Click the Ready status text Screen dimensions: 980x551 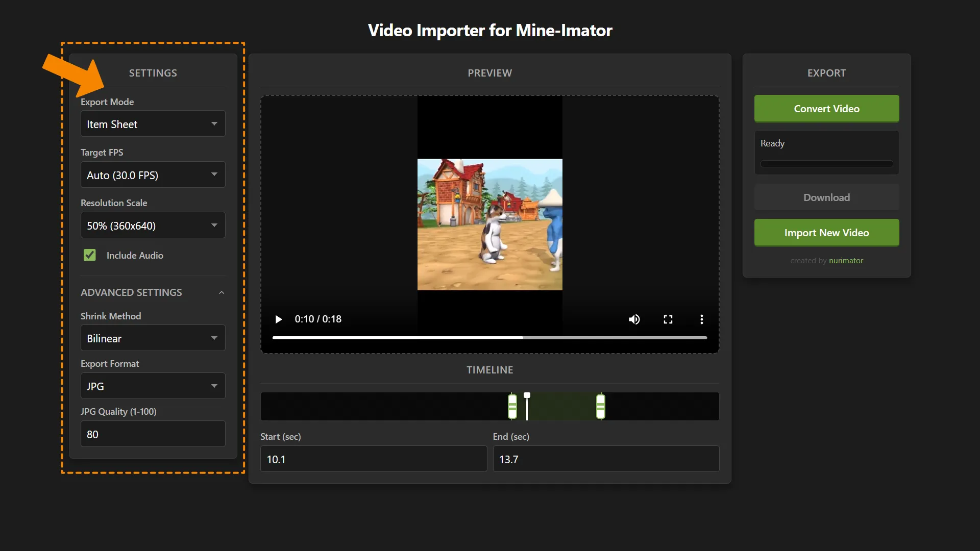tap(772, 143)
